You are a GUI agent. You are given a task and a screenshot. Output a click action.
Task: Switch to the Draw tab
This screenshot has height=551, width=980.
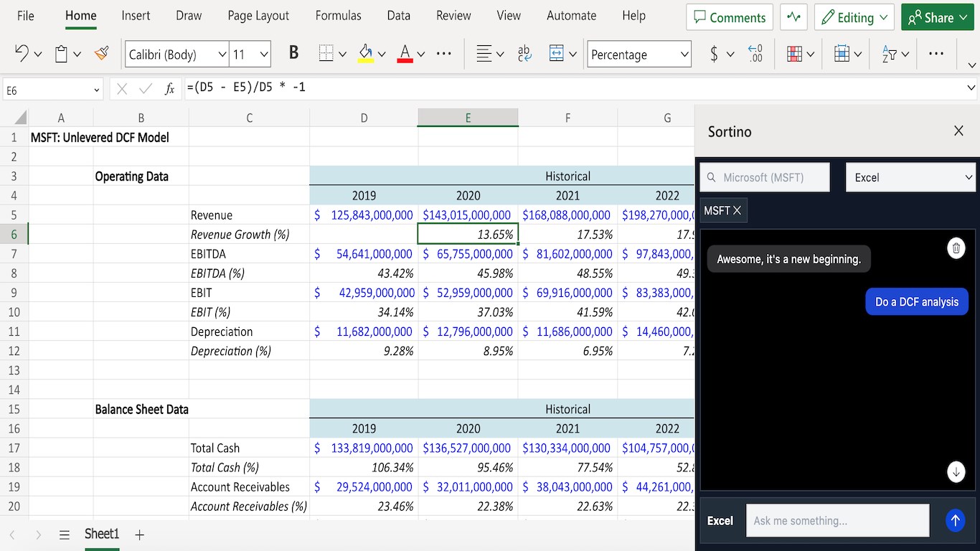coord(189,16)
